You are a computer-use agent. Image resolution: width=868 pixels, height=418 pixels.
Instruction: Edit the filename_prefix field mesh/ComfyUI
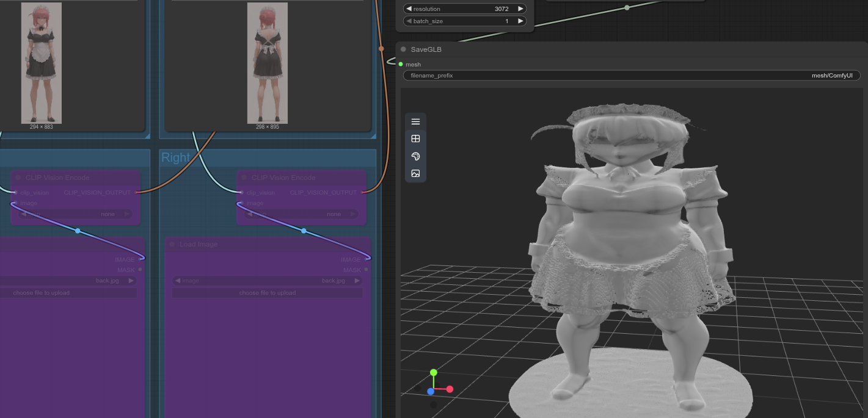click(x=632, y=75)
